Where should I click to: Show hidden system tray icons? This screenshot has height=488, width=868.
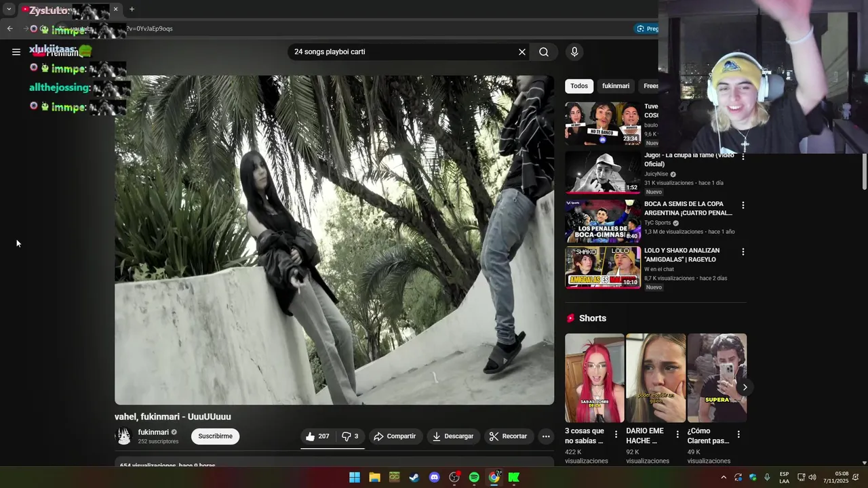coord(724,477)
